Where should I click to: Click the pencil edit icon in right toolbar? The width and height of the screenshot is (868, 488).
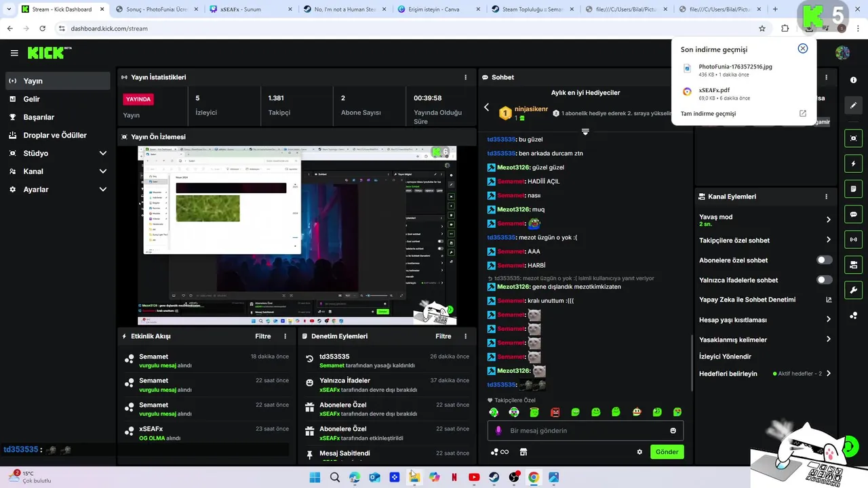853,106
